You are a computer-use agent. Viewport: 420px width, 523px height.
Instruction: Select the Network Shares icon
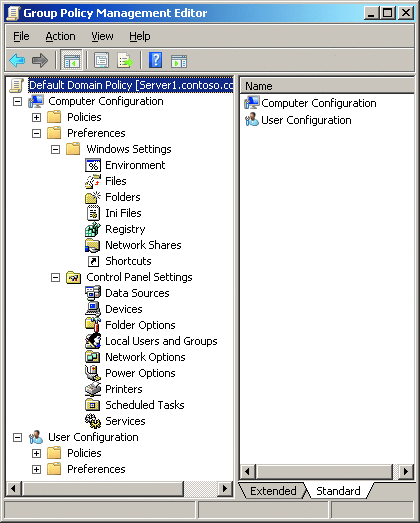pos(93,245)
